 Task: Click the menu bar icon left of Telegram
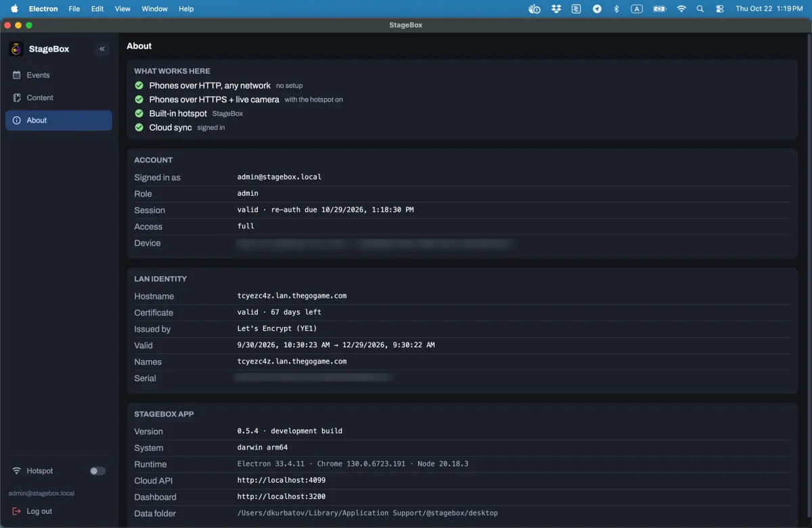[x=576, y=9]
